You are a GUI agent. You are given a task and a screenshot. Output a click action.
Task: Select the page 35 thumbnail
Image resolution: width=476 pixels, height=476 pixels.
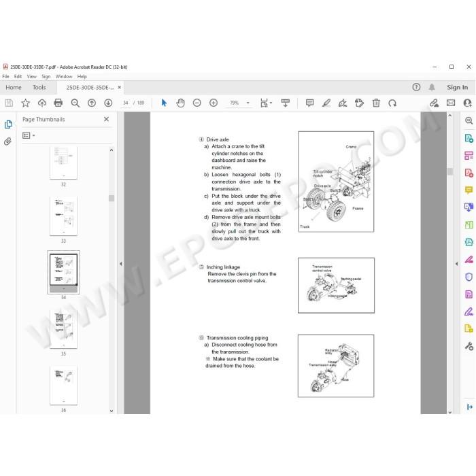63,328
